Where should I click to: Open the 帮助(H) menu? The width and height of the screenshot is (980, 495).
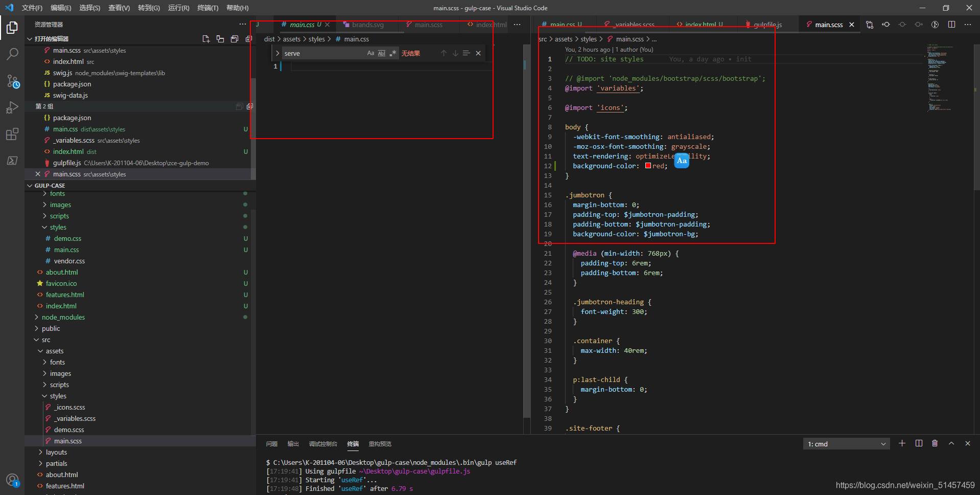pos(238,8)
